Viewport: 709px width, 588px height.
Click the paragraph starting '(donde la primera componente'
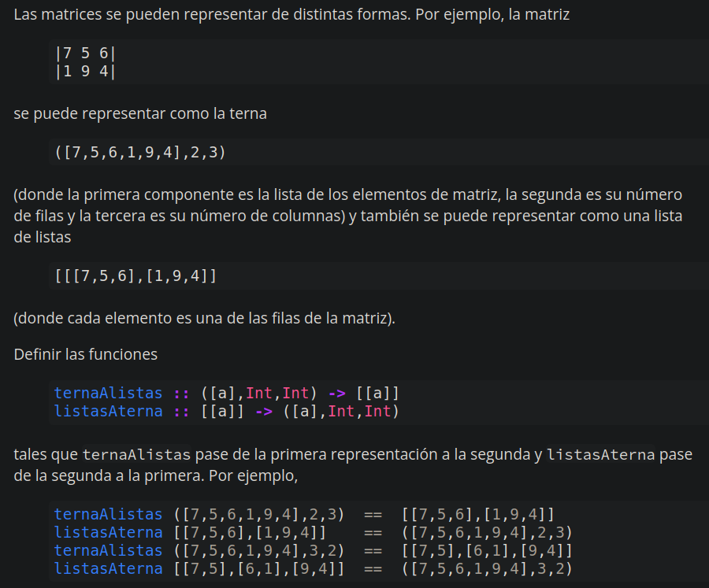coord(347,215)
